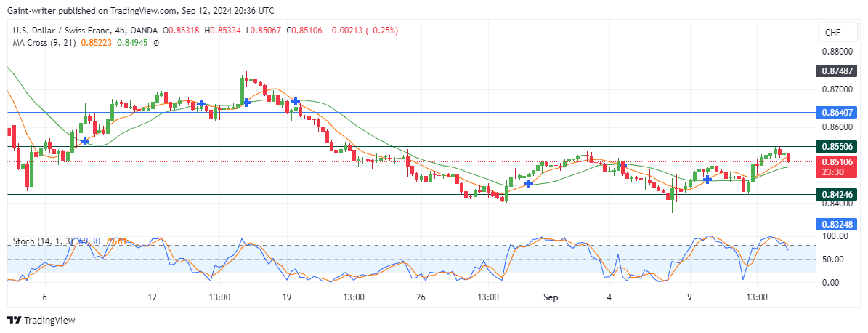The height and width of the screenshot is (333, 868).
Task: Select the 0.87487 price level label
Action: pyautogui.click(x=837, y=71)
